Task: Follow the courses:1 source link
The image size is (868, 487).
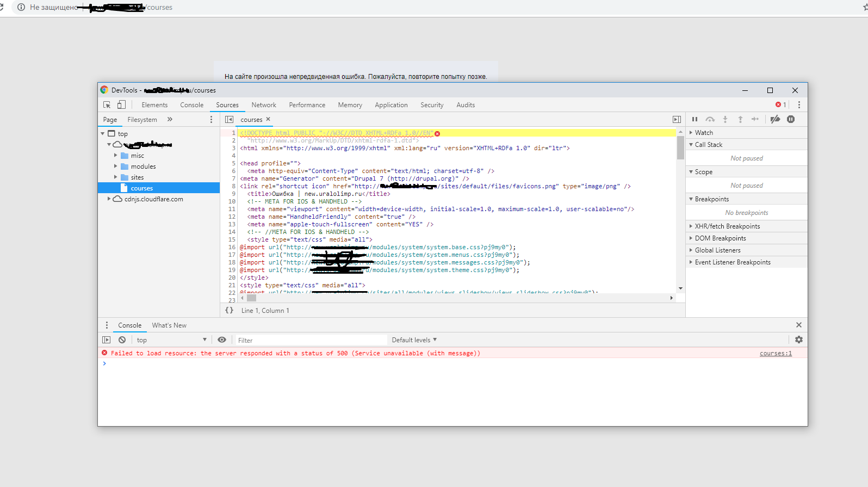Action: click(x=776, y=353)
